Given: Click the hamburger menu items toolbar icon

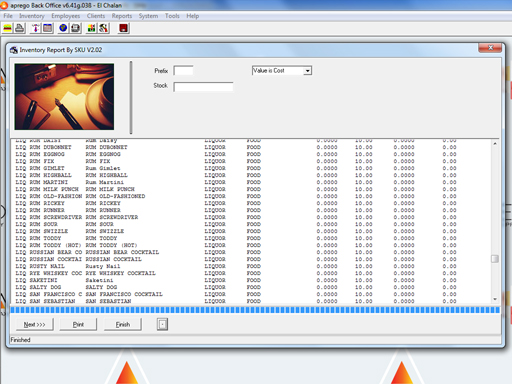Looking at the screenshot, I should pyautogui.click(x=7, y=28).
